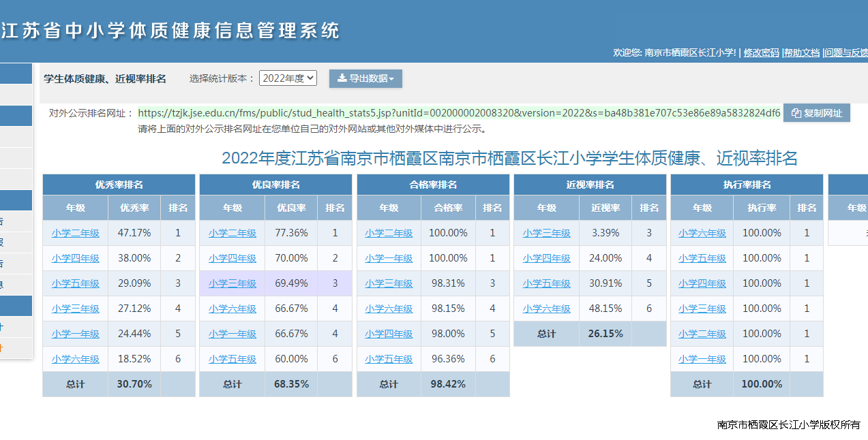Click the 18.52% excellent rate cell
Screen dimensions: 868x440
[x=134, y=359]
